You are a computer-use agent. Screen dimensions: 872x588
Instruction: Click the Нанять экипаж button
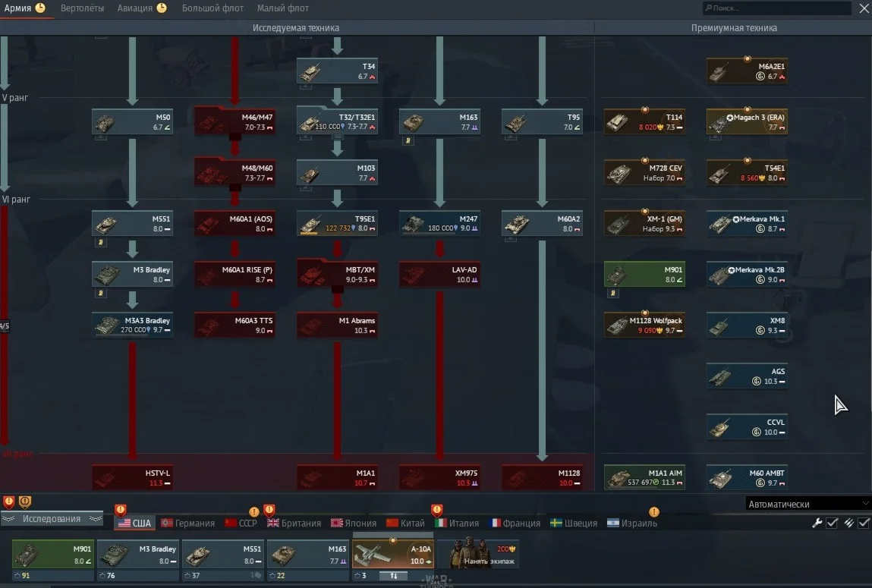[x=478, y=553]
